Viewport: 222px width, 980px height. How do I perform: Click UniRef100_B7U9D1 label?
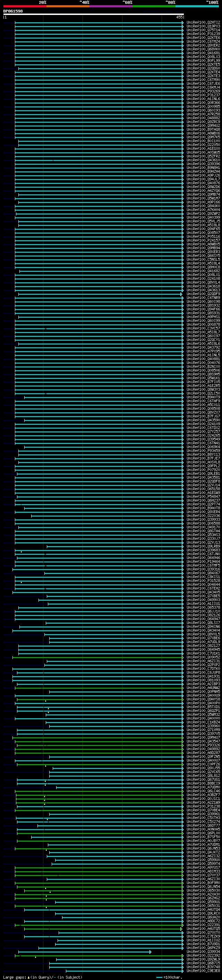[x=203, y=943]
